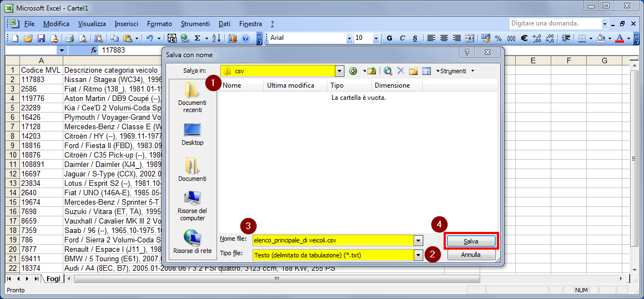Go up one folder level in dialog
644x299 pixels.
coord(372,71)
